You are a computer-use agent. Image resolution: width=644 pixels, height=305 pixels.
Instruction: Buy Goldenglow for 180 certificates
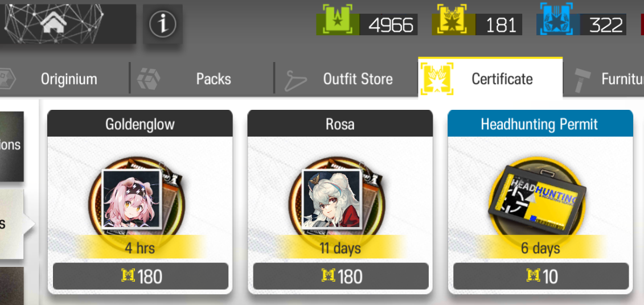point(141,277)
